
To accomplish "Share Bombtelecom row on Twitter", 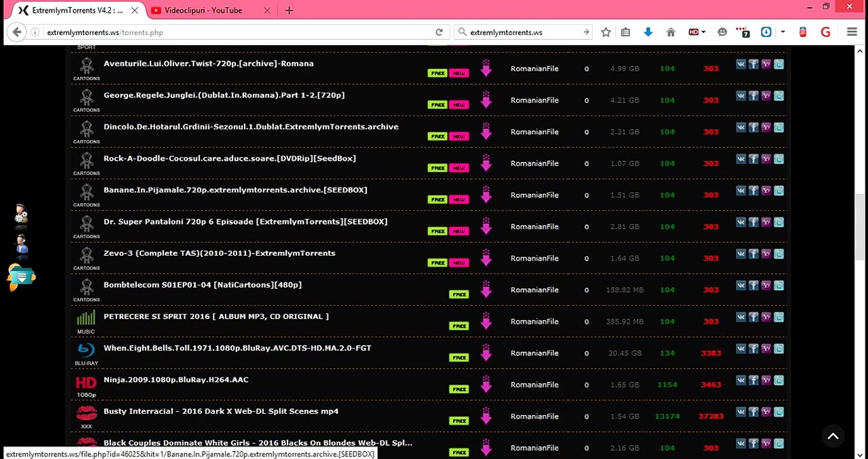I will coord(779,285).
